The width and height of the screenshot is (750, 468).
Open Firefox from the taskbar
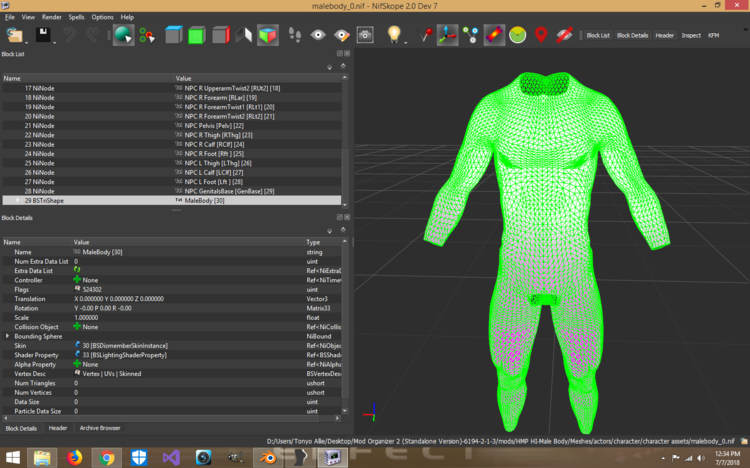click(x=74, y=457)
